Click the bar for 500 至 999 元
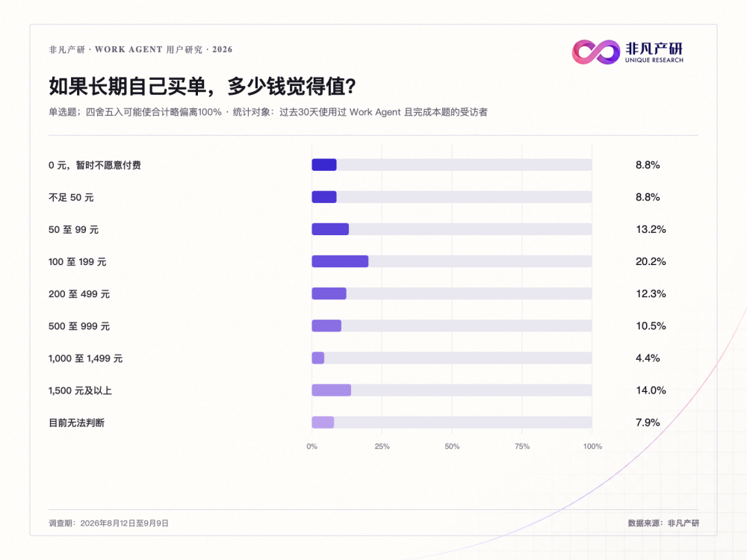Image resolution: width=747 pixels, height=560 pixels. (326, 326)
